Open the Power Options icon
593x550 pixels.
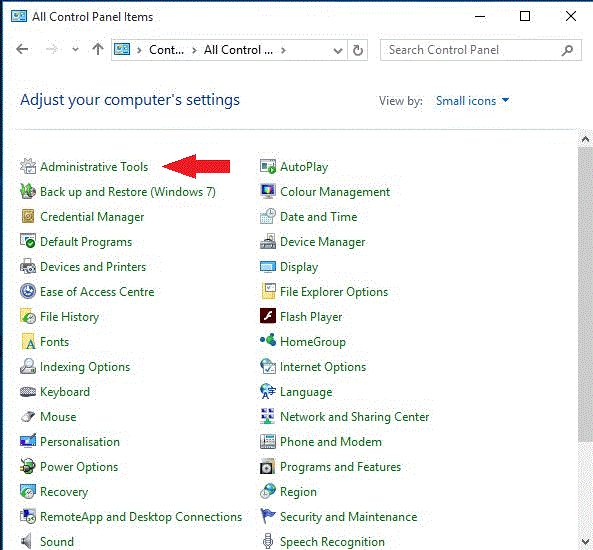pos(28,466)
